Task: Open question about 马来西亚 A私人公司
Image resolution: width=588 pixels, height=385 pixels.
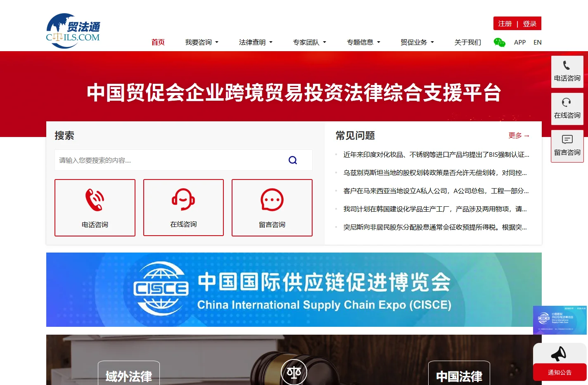Action: point(436,191)
